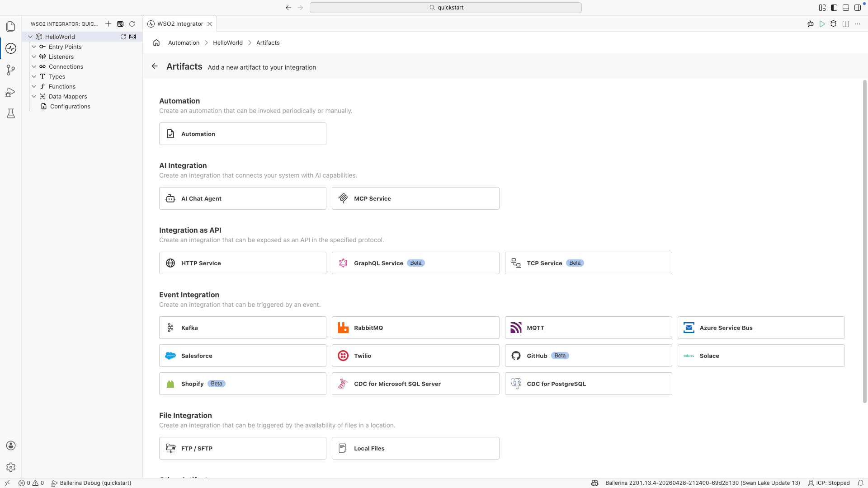Go to HelloWorld in the breadcrumb
The height and width of the screenshot is (488, 868).
[228, 42]
